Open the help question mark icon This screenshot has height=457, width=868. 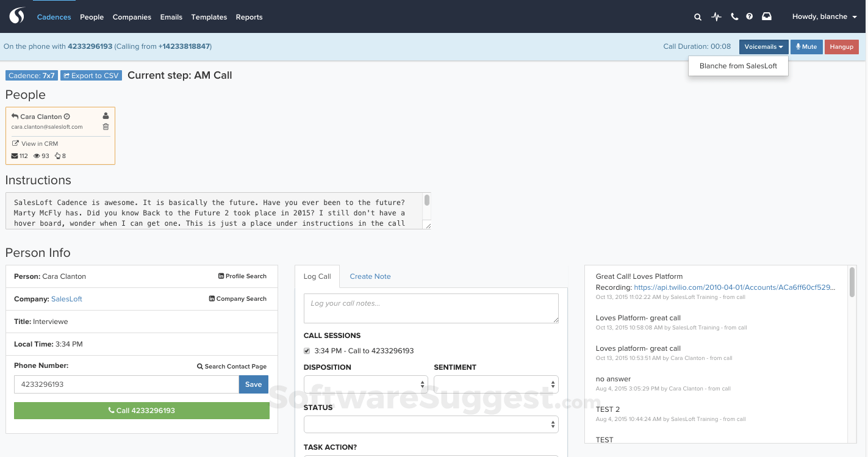(749, 17)
